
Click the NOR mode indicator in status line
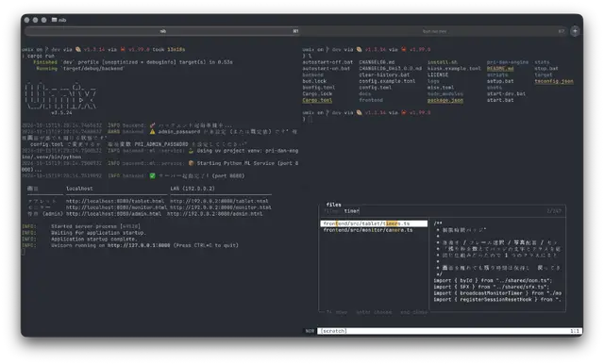[x=310, y=331]
